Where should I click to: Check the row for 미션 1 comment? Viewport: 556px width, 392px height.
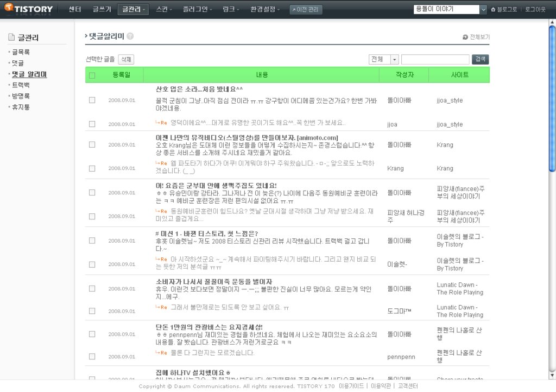[92, 241]
